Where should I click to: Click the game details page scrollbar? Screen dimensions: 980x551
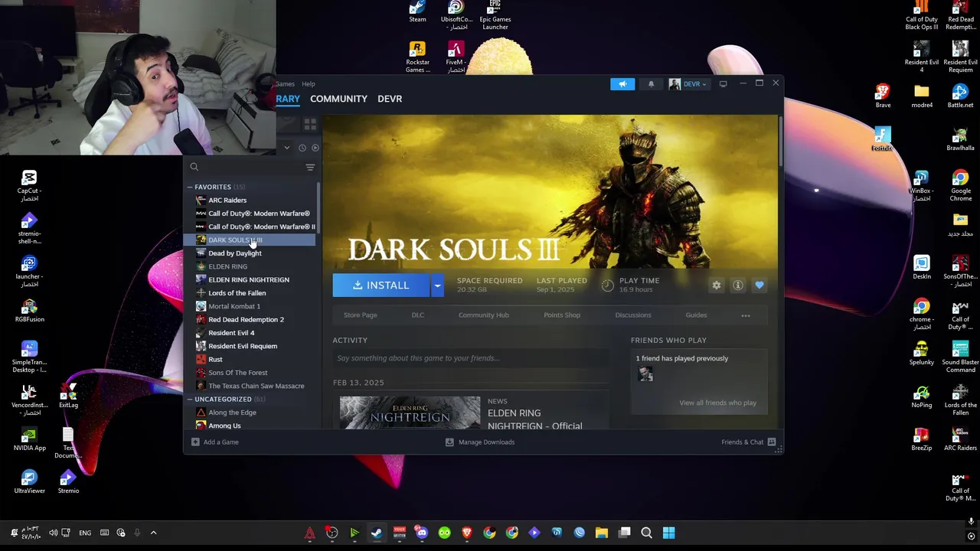[779, 142]
